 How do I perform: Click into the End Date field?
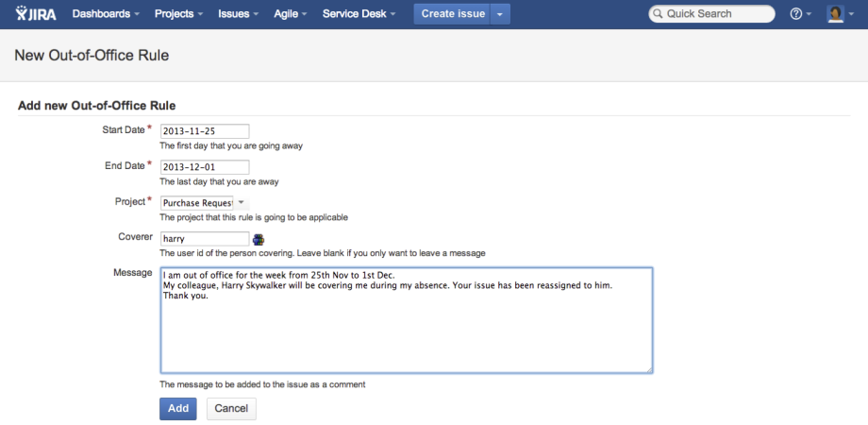204,167
